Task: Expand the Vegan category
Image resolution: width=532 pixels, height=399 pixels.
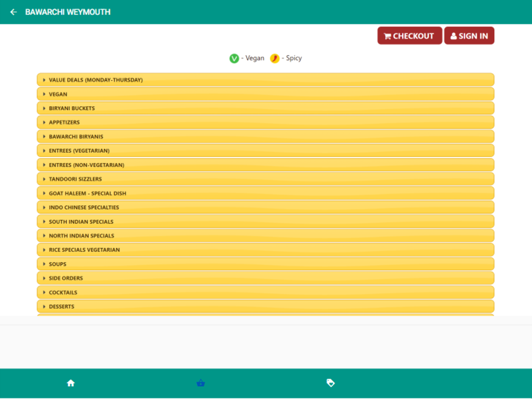Action: pyautogui.click(x=265, y=94)
